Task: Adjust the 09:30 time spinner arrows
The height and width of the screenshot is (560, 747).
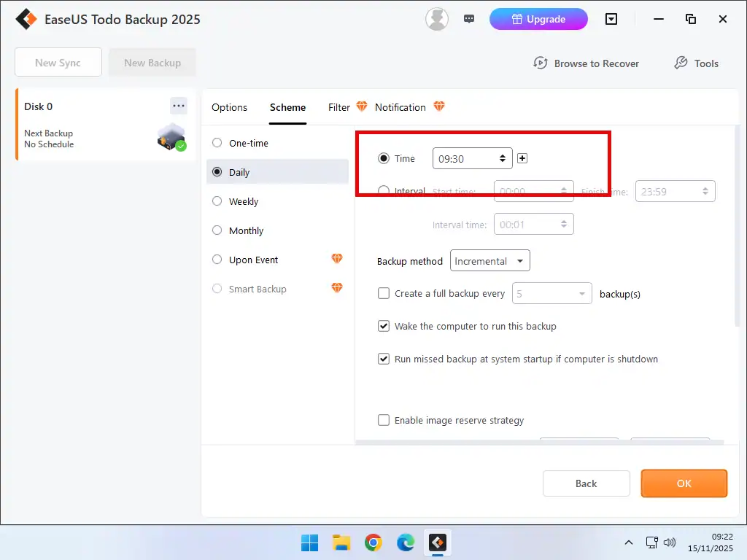Action: pos(502,158)
